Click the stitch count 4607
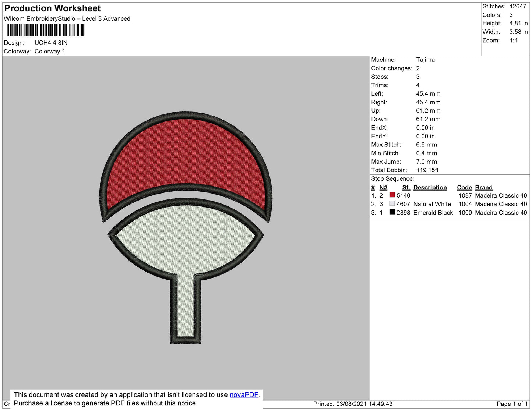This screenshot has width=532, height=411. click(403, 204)
